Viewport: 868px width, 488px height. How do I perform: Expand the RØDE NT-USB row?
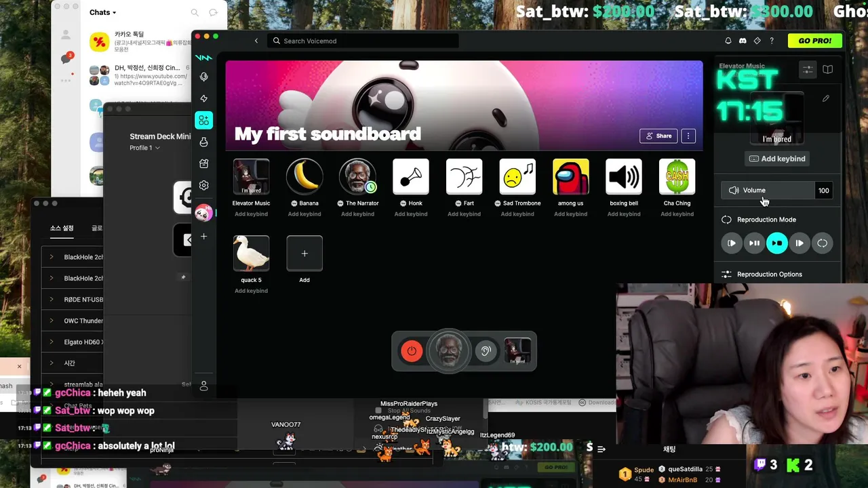(x=51, y=299)
